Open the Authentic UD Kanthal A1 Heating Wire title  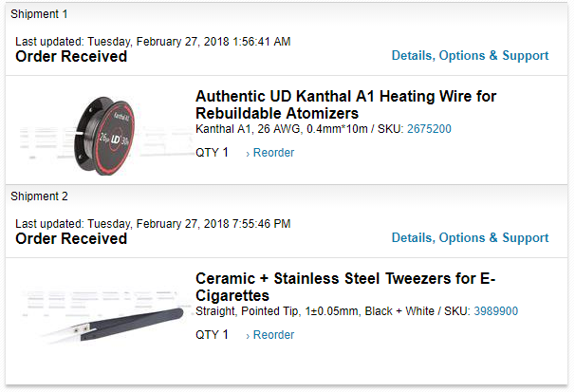(x=345, y=104)
